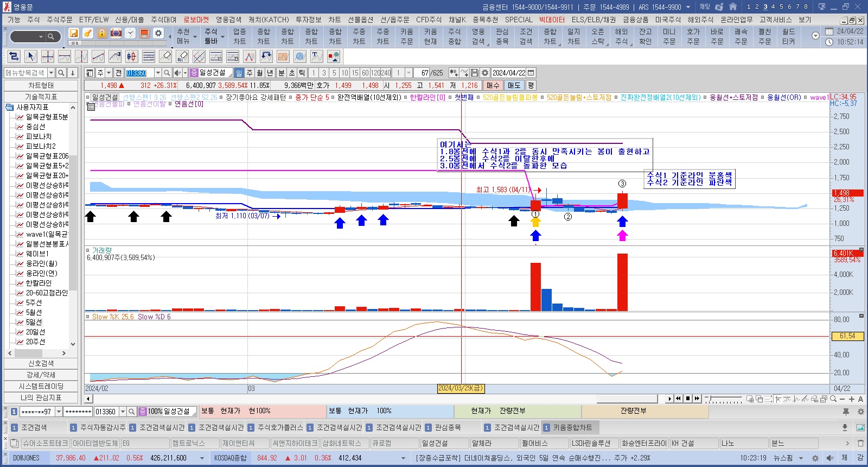Open the 로보마켓 menu
Screen dimensions: 868x467
tap(196, 20)
